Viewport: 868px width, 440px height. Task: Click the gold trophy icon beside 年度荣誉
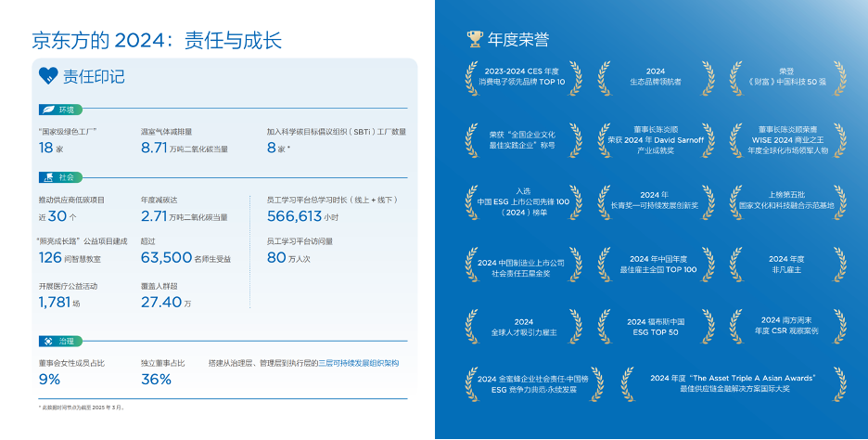(475, 39)
